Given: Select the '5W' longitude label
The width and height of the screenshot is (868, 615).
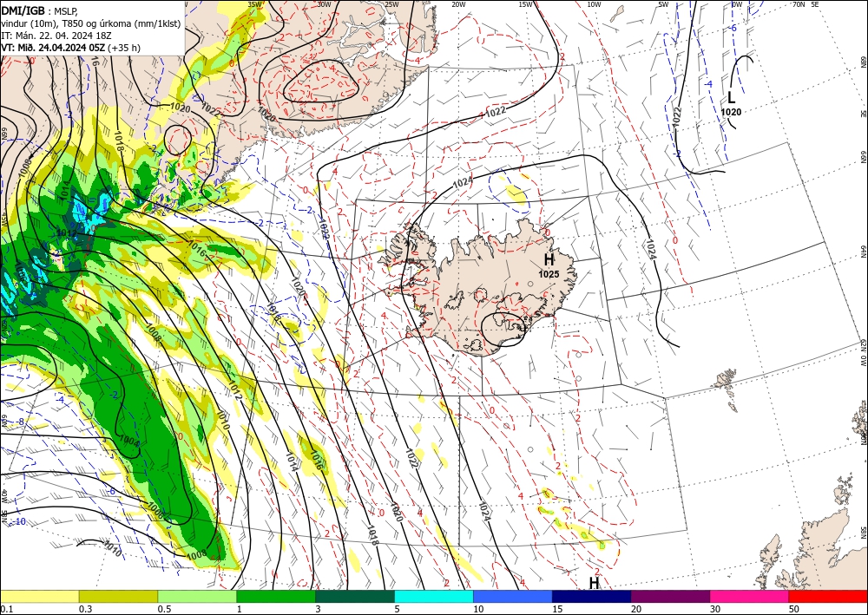Looking at the screenshot, I should click(x=663, y=4).
